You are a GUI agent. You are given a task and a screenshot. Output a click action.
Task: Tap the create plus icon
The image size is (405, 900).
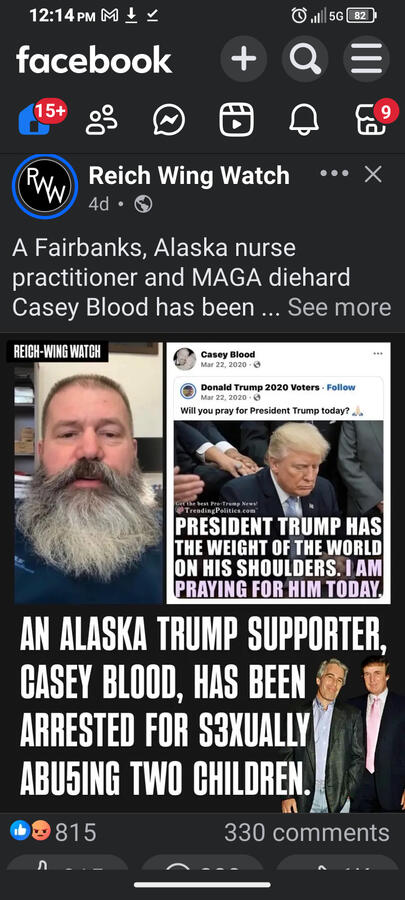point(244,59)
